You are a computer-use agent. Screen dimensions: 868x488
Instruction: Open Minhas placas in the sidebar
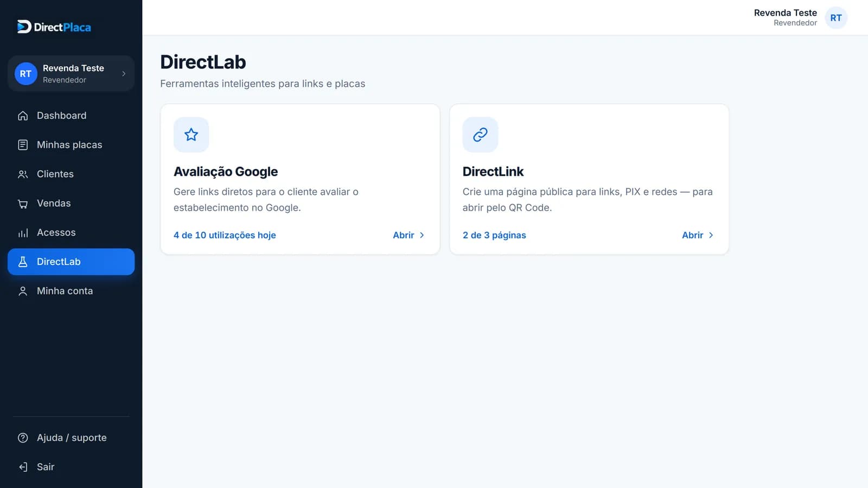tap(71, 145)
